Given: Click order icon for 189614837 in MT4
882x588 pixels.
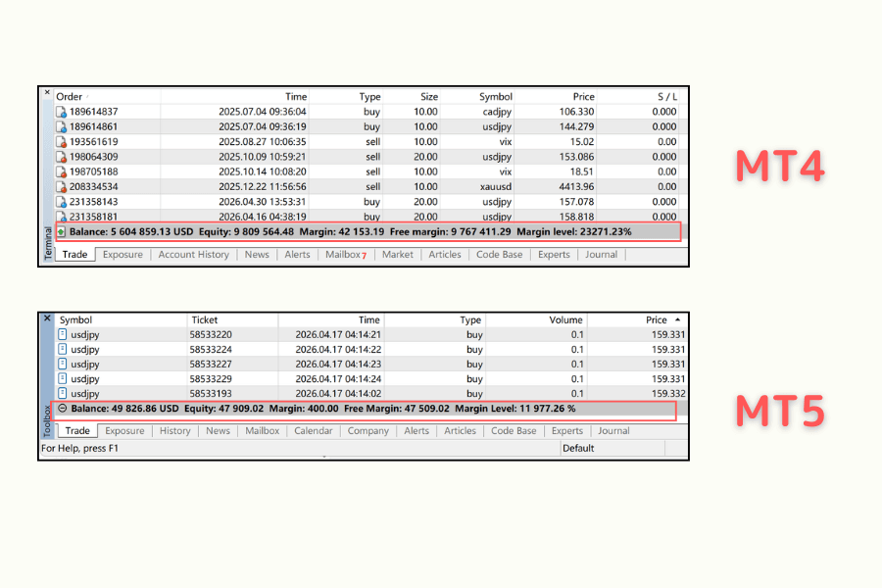Looking at the screenshot, I should tap(61, 112).
